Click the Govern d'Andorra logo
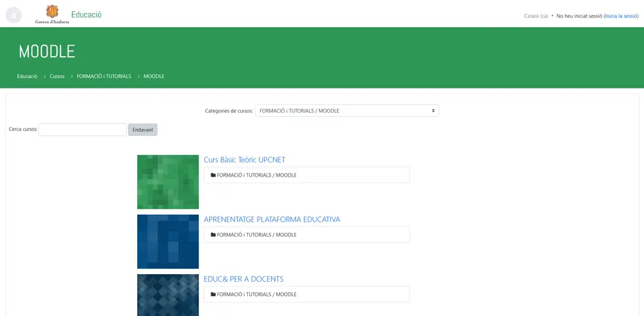Screen dimensions: 644x316 coord(52,14)
